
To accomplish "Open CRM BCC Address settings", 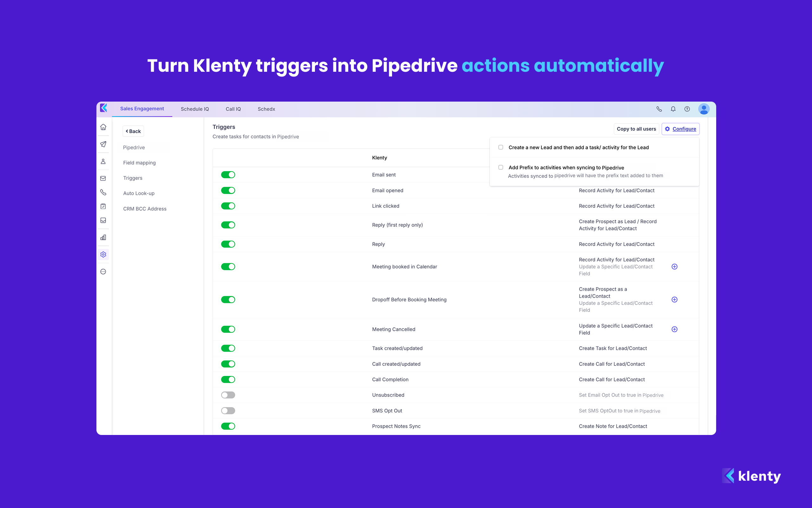I will point(145,209).
